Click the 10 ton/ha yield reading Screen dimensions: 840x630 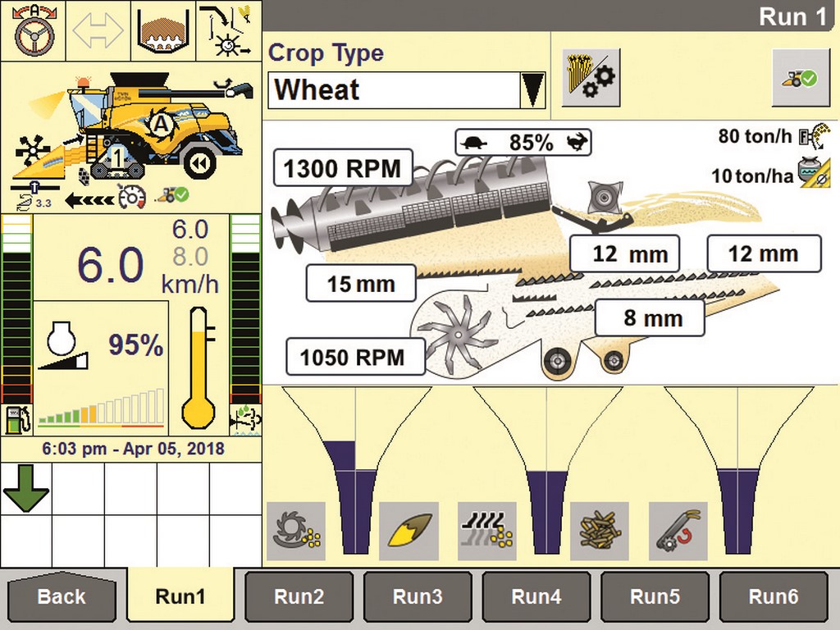click(751, 176)
